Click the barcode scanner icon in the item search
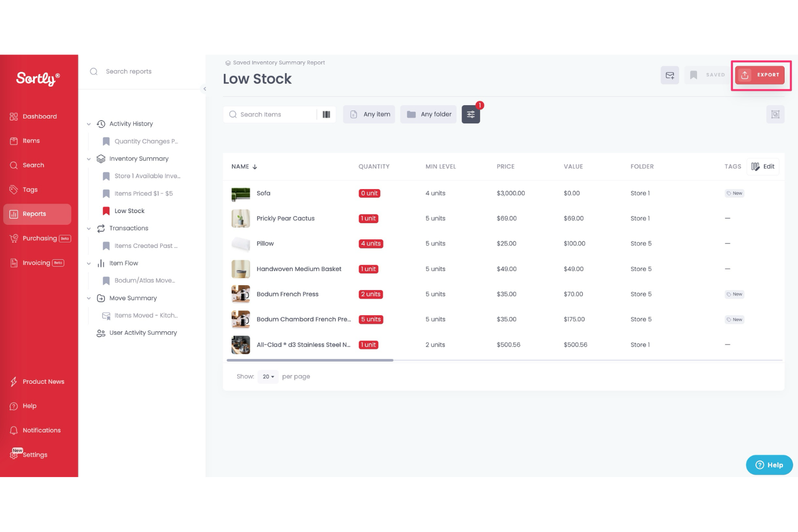The image size is (798, 532). coord(326,114)
